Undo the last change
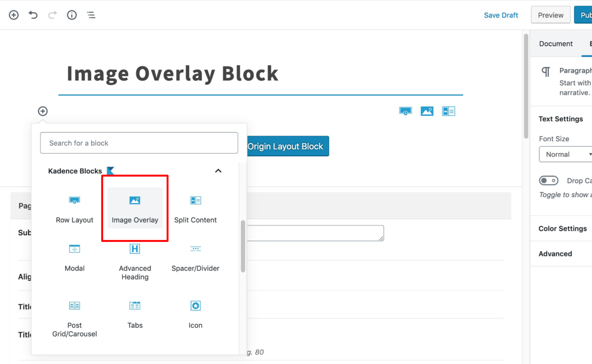Viewport: 592px width, 364px height. pos(33,15)
